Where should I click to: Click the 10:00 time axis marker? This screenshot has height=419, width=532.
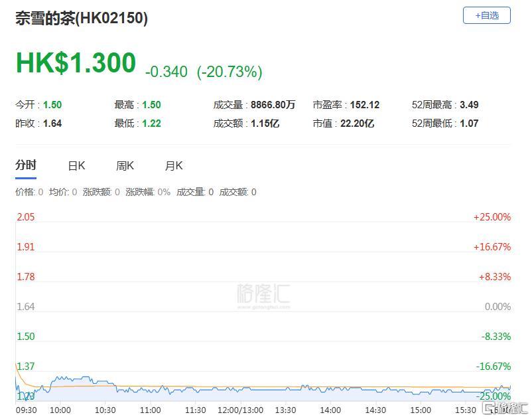pyautogui.click(x=60, y=410)
